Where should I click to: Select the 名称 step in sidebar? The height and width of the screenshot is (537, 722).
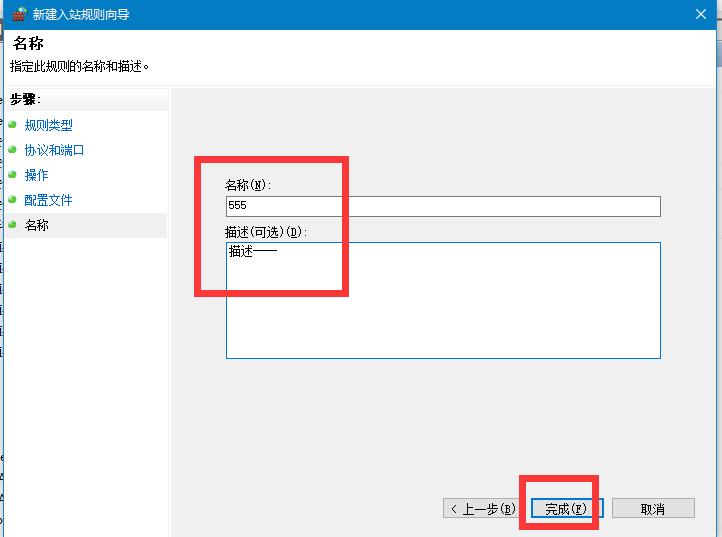click(x=36, y=225)
